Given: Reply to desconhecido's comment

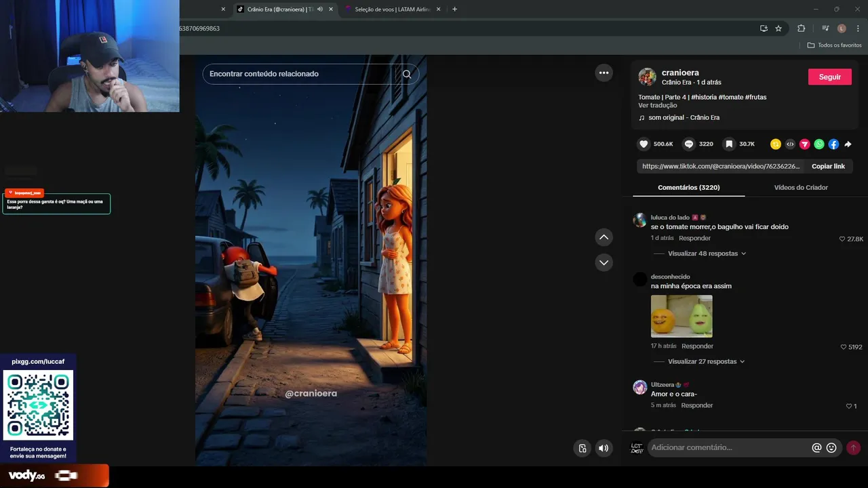Looking at the screenshot, I should pos(697,346).
